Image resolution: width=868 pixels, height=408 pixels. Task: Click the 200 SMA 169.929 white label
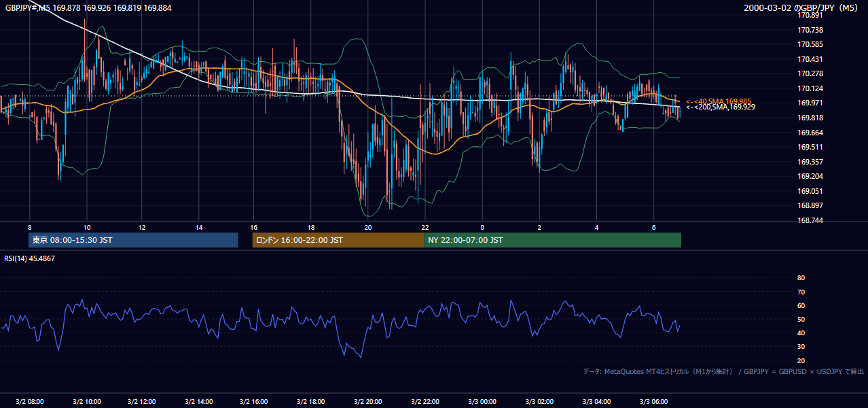tap(721, 107)
